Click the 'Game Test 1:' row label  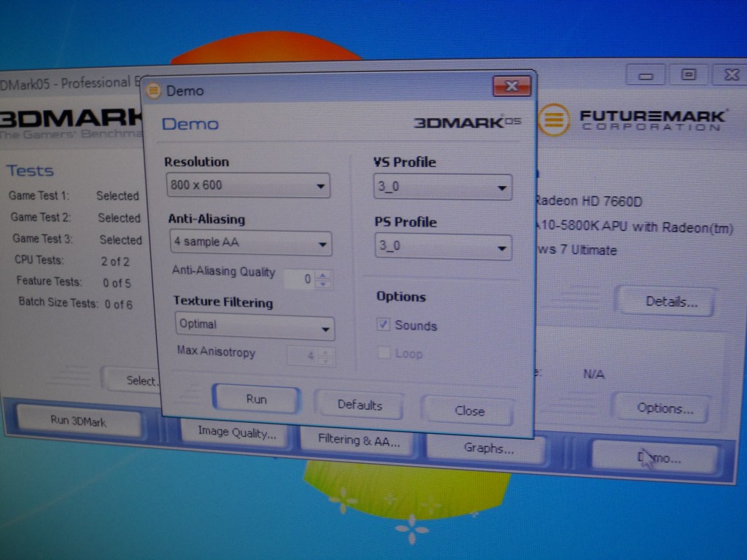39,195
